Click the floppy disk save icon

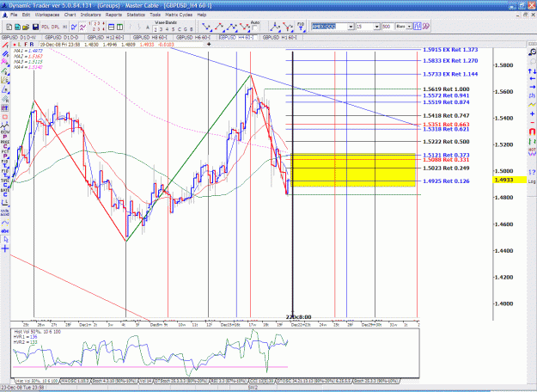[35, 27]
